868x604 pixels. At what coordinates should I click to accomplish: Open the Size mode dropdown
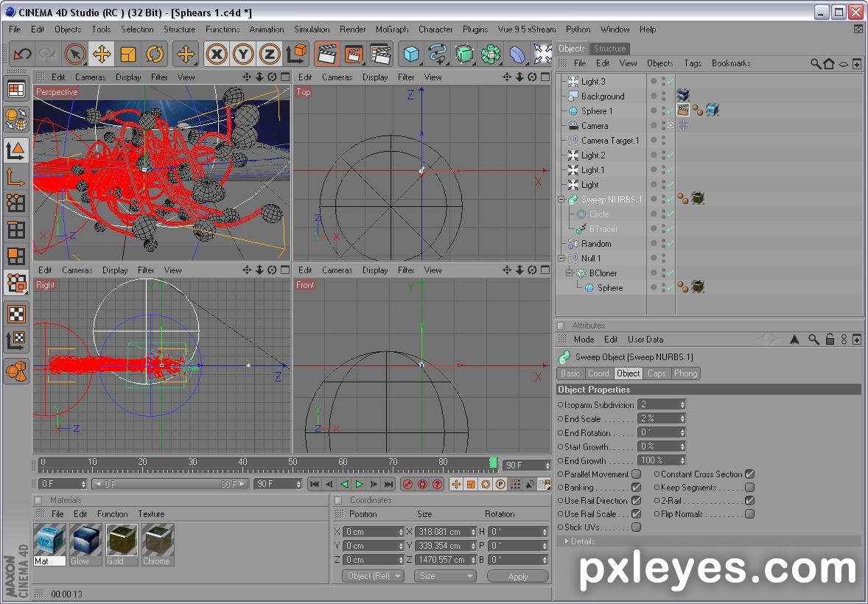pyautogui.click(x=445, y=576)
